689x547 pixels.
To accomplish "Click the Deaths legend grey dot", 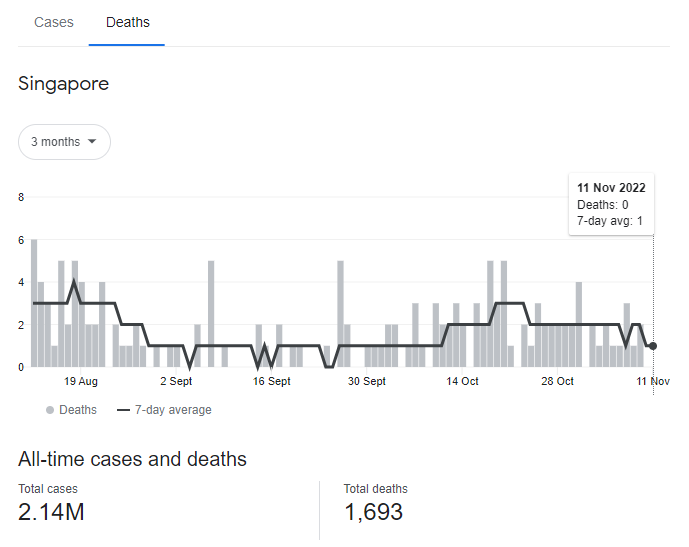I will [x=50, y=410].
